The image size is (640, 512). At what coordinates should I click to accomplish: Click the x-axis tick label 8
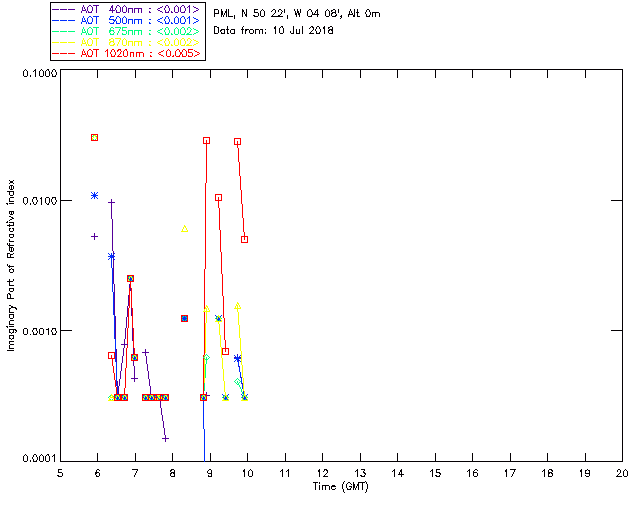[x=173, y=473]
